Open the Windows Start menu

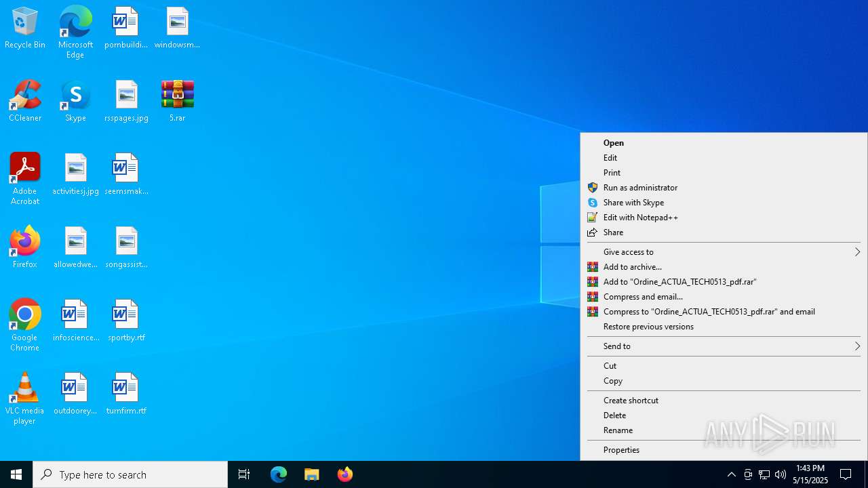[16, 474]
